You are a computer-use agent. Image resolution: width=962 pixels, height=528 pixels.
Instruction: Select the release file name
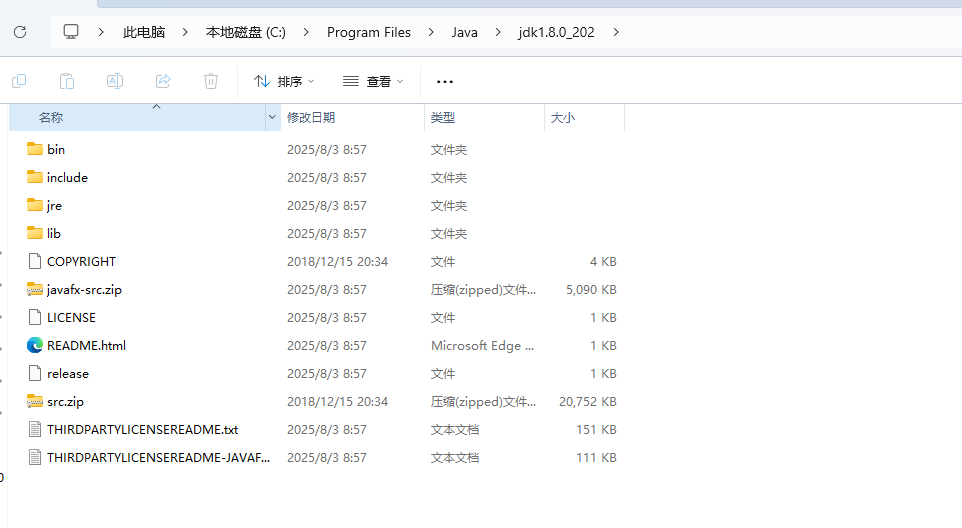[68, 374]
